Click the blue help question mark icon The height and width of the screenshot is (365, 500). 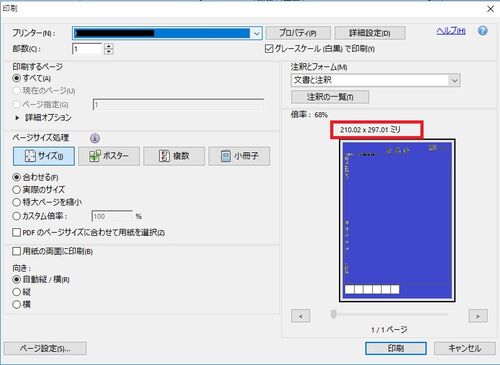[482, 31]
